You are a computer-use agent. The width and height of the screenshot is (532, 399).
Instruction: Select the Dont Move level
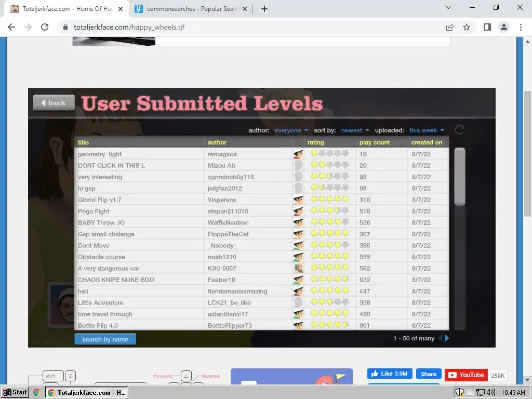click(262, 245)
